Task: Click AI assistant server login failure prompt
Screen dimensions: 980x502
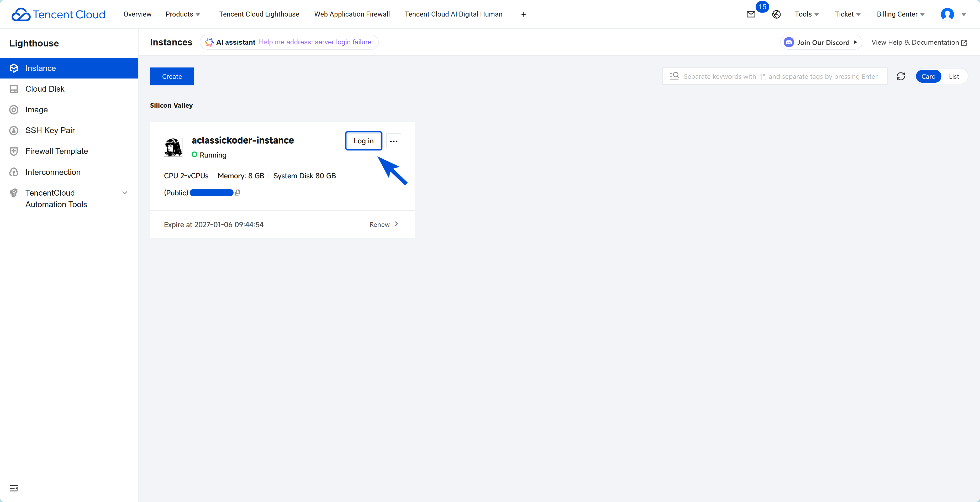Action: click(x=315, y=42)
